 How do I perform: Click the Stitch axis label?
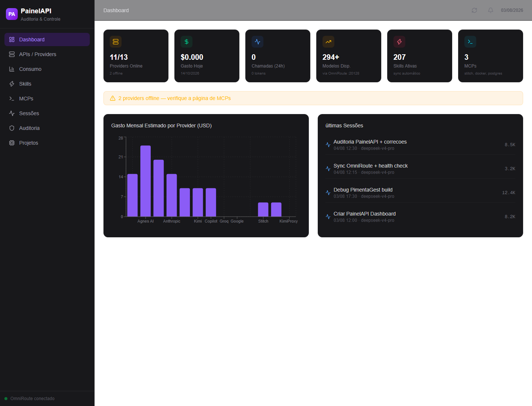click(x=263, y=221)
